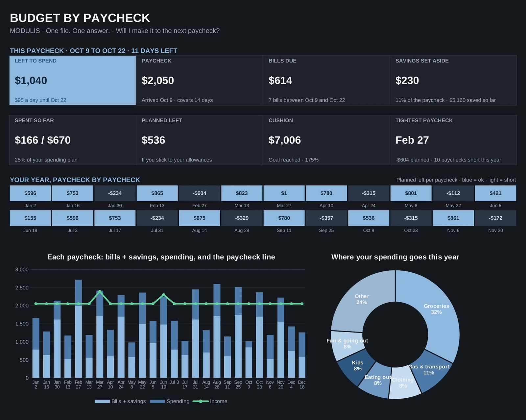Screen dimensions: 526x420
Task: Click the '$95 a day until Oct 22' note
Action: coord(40,100)
